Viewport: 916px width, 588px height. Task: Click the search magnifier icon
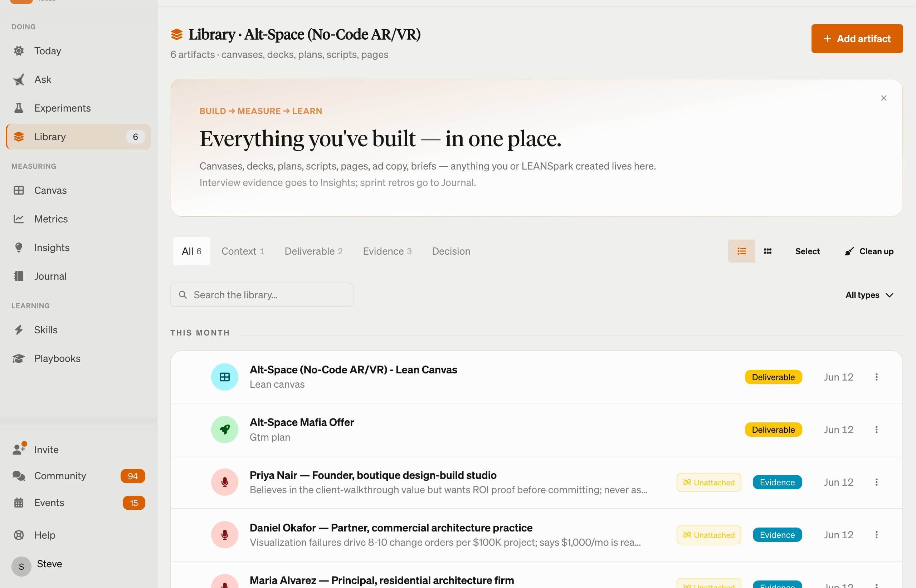coord(183,295)
